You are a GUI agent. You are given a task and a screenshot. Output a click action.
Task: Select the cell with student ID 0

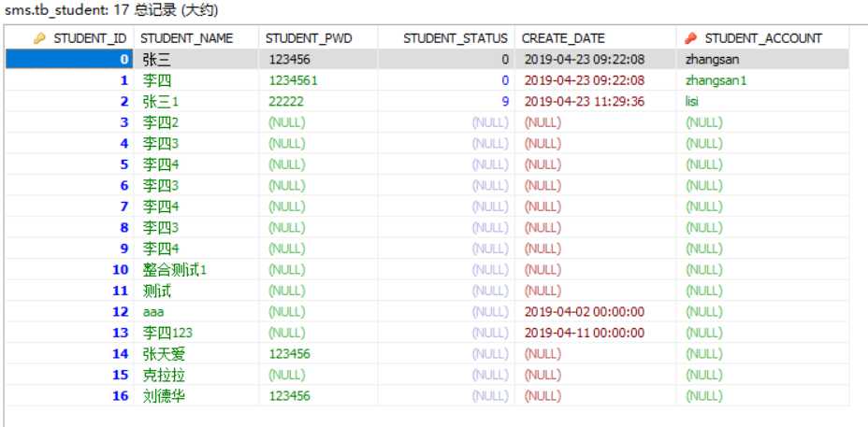[70, 59]
